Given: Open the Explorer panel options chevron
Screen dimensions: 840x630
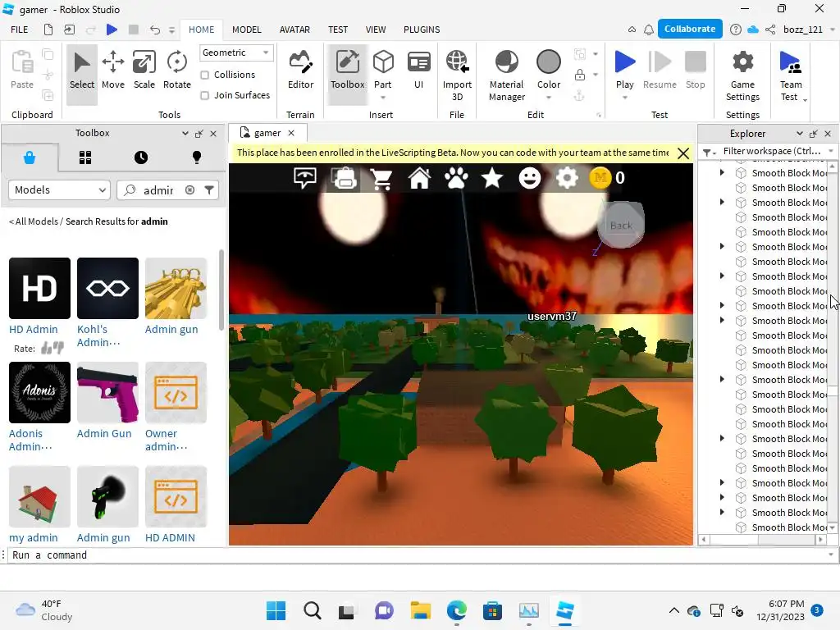Looking at the screenshot, I should [x=799, y=134].
